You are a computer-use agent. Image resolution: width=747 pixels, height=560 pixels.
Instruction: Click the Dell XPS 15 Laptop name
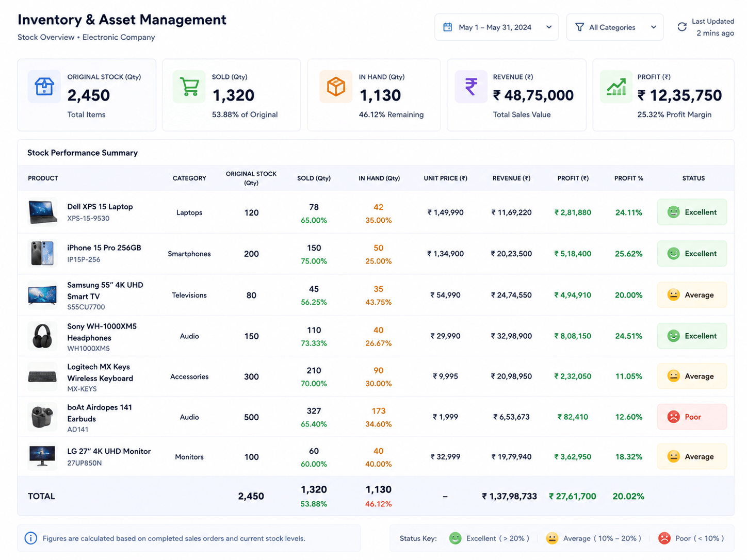[100, 206]
